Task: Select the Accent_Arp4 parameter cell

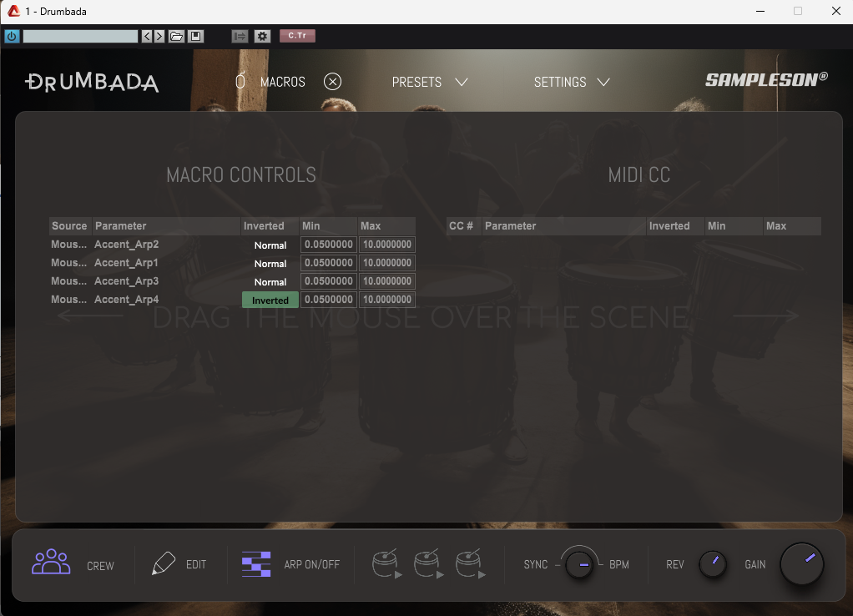Action: [x=166, y=300]
